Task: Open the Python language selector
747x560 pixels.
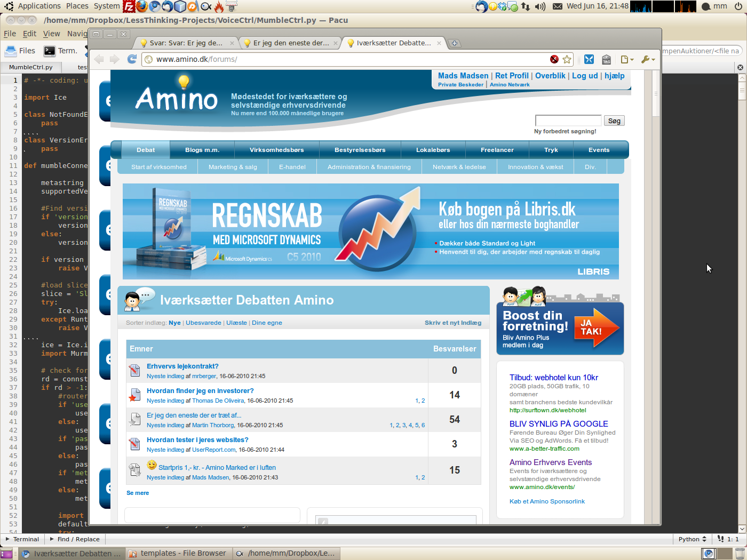Action: coord(692,539)
